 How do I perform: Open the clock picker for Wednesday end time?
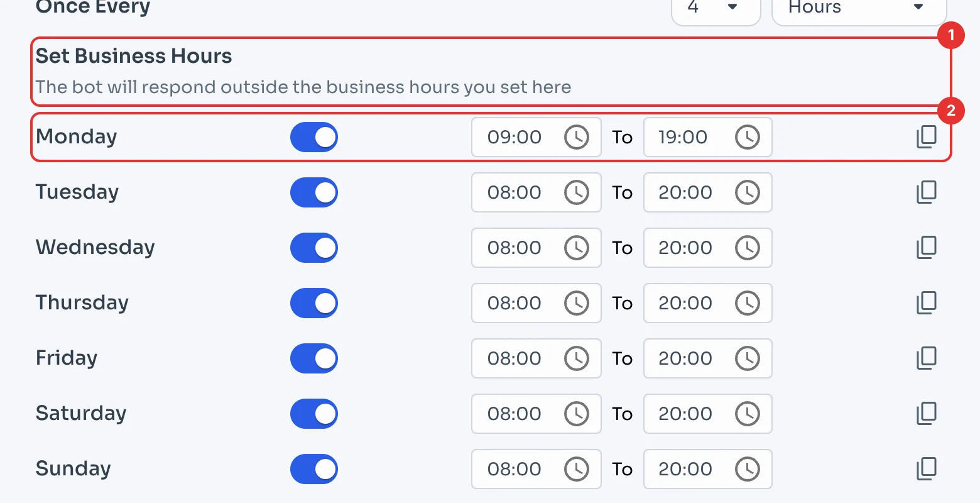pyautogui.click(x=747, y=248)
